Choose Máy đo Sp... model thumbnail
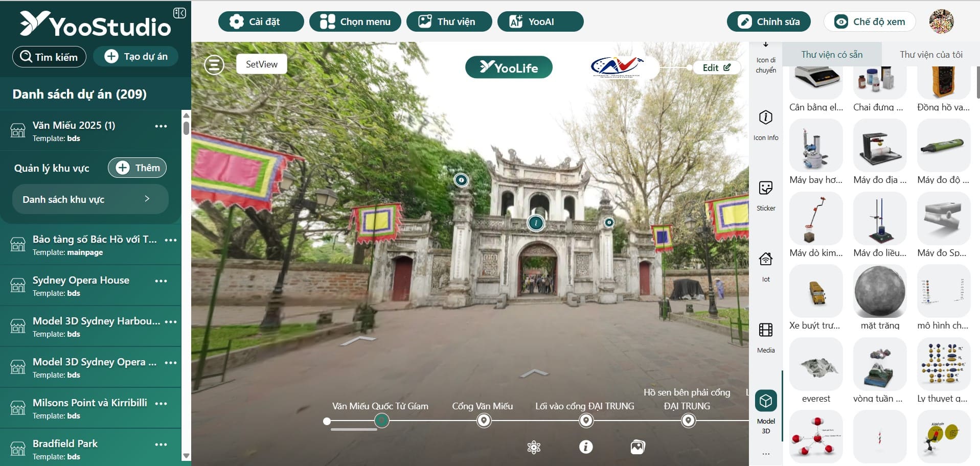 point(944,219)
